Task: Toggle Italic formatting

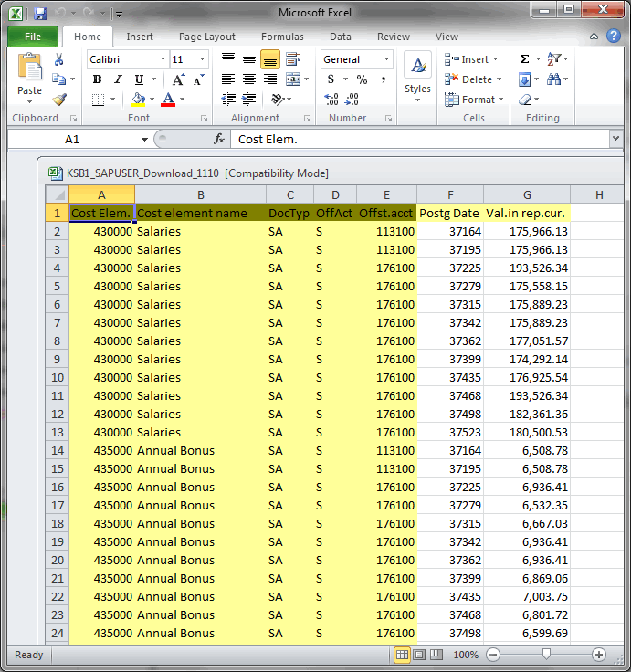Action: (x=117, y=79)
